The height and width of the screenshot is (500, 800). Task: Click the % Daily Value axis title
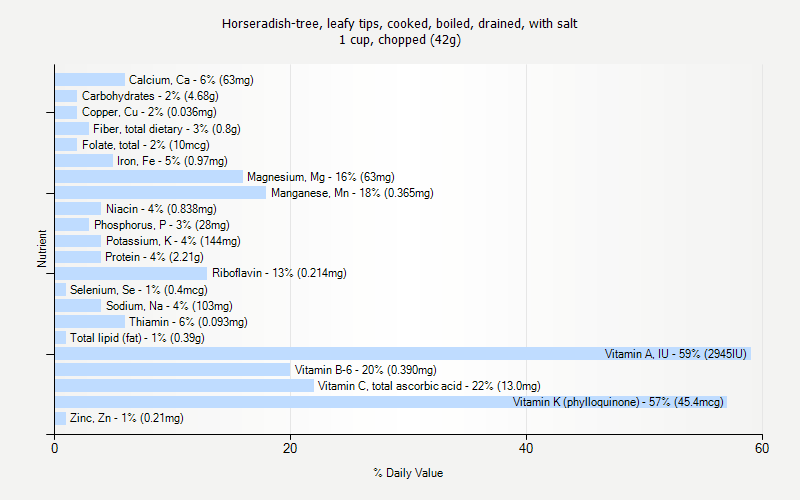coord(408,473)
